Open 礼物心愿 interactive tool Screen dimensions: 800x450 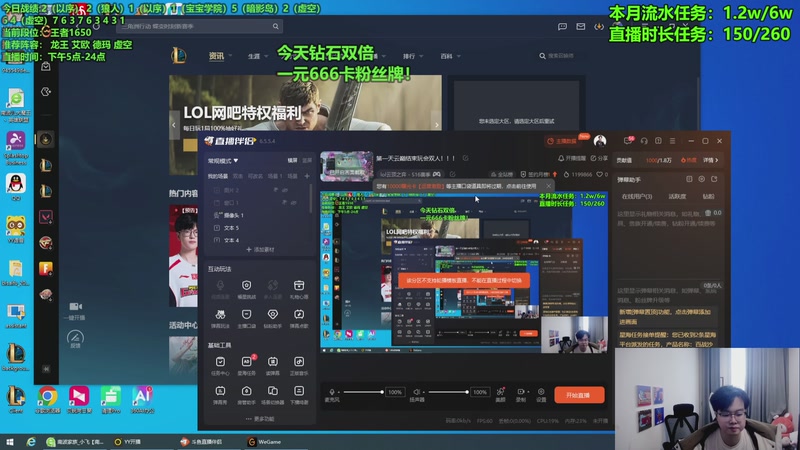point(298,289)
